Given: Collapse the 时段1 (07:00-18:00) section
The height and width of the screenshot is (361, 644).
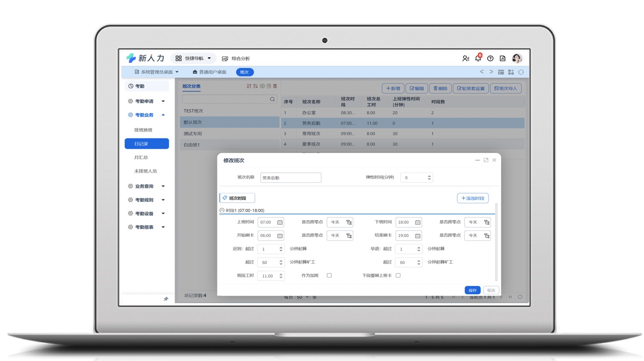Looking at the screenshot, I should click(222, 211).
